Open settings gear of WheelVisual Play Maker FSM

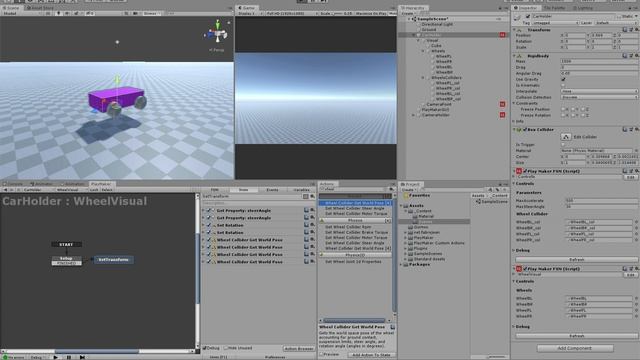click(x=636, y=269)
